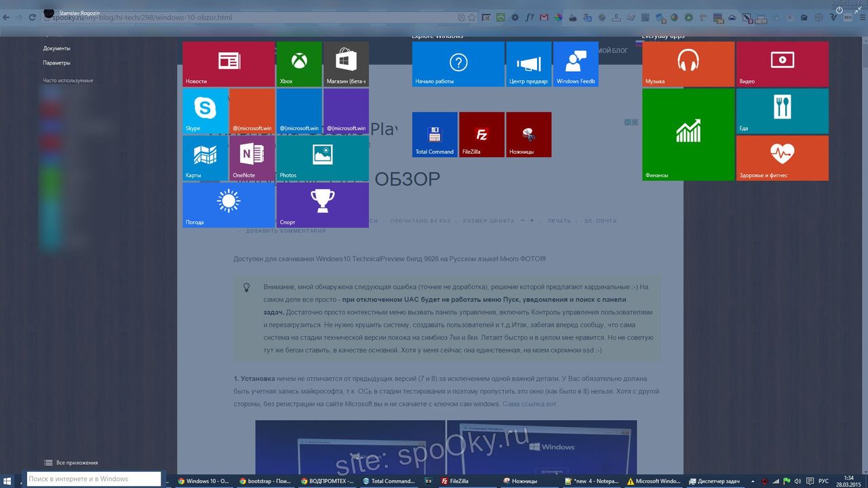Increase font size with the plus control
This screenshot has height=488, width=868.
[x=532, y=221]
